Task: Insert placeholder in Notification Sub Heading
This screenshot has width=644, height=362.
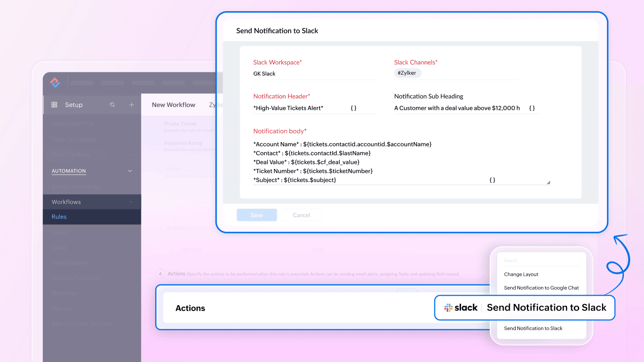Action: (532, 108)
